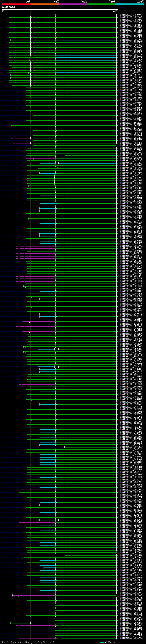146x644 pixels.
Task: Select the UniRef100_A9REV1 label
Action: [131, 72]
